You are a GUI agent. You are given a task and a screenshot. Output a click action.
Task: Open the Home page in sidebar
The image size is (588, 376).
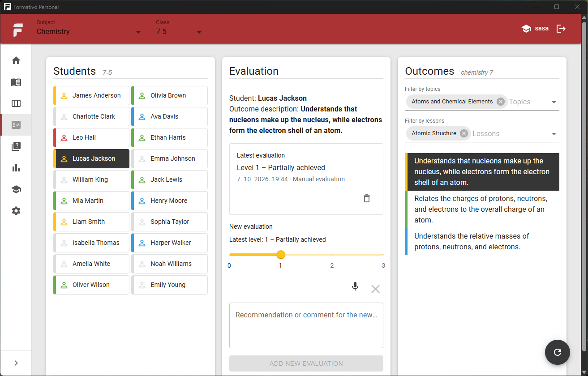[16, 60]
